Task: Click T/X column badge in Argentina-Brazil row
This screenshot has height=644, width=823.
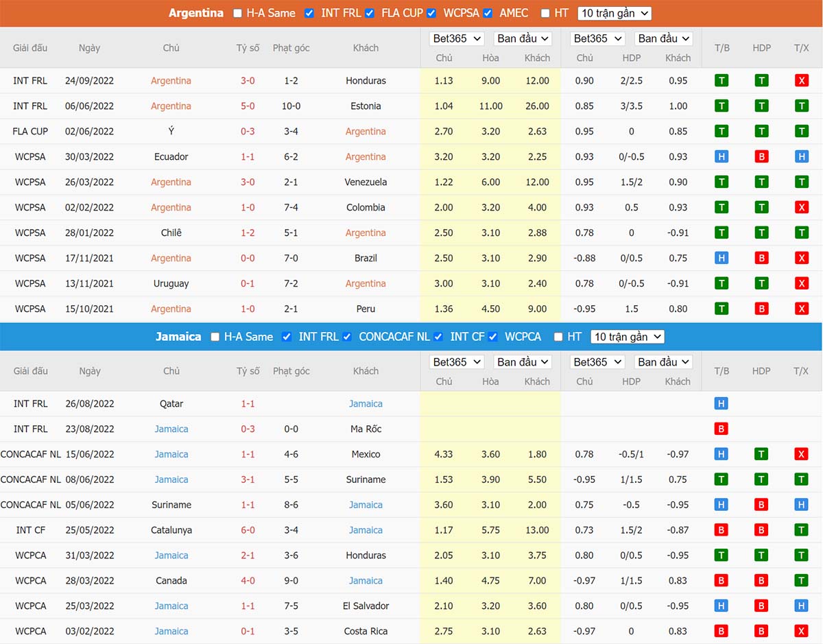Action: click(x=801, y=259)
